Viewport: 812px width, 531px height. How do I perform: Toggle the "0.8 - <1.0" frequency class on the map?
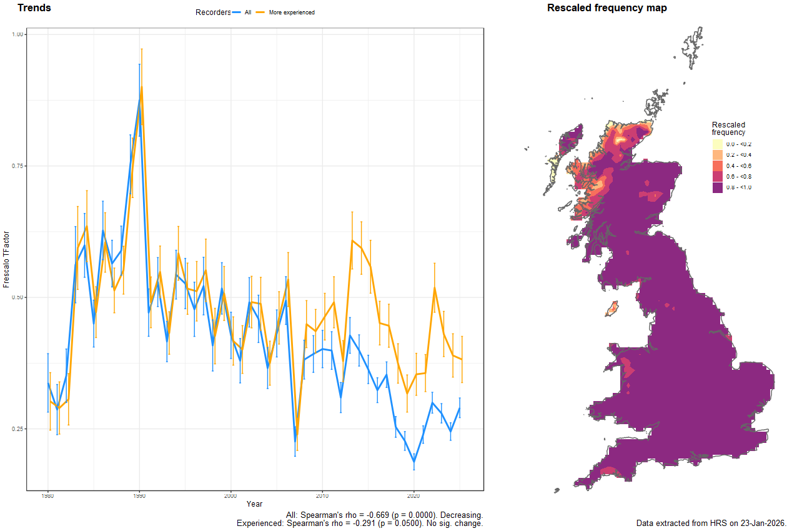pyautogui.click(x=717, y=187)
